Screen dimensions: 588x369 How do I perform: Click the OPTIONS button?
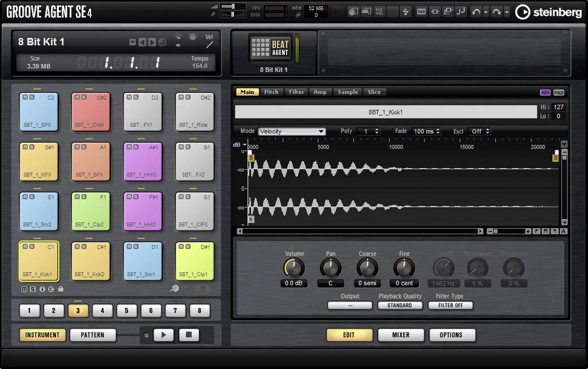[x=452, y=334]
